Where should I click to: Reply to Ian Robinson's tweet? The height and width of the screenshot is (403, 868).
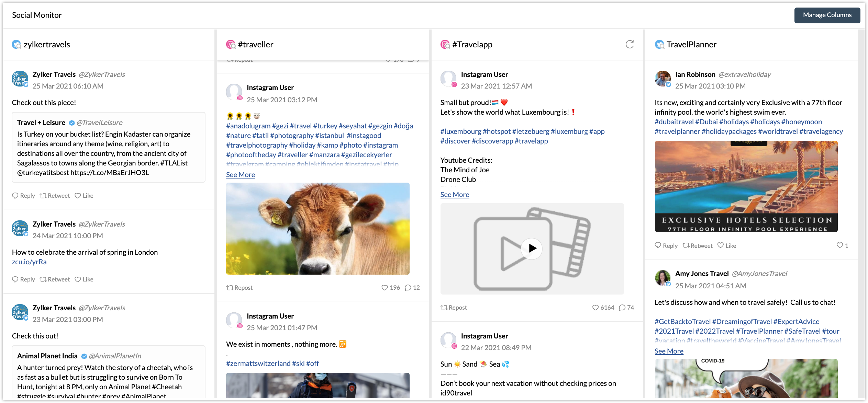click(x=666, y=246)
